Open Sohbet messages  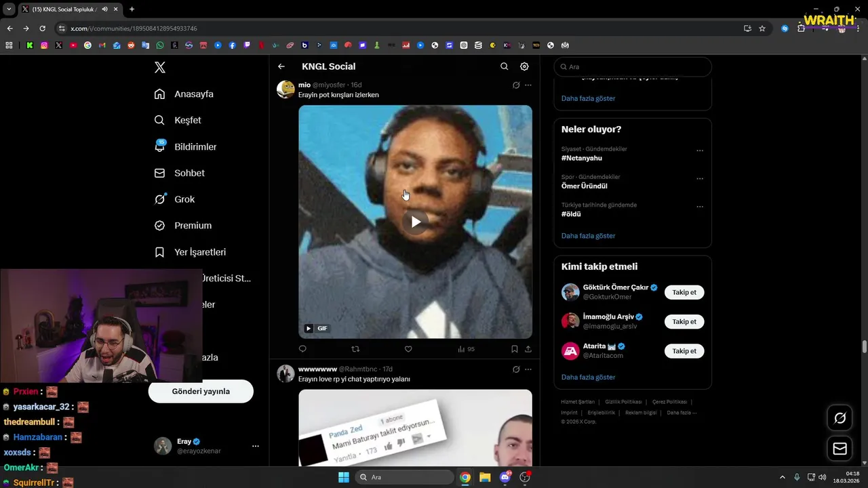pyautogui.click(x=179, y=173)
